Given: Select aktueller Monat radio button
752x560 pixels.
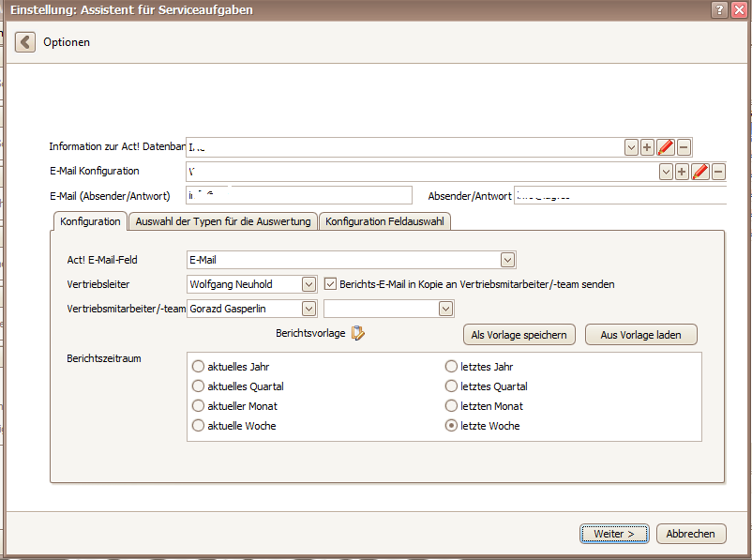Looking at the screenshot, I should coord(198,406).
